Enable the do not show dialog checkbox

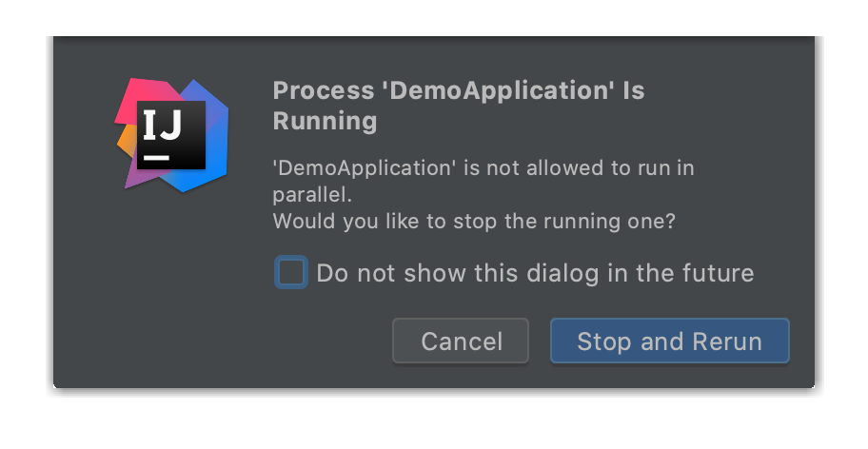pyautogui.click(x=290, y=273)
